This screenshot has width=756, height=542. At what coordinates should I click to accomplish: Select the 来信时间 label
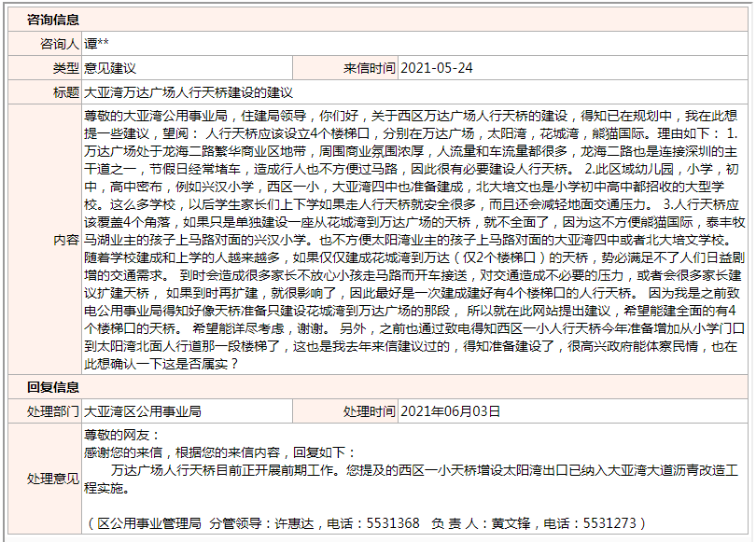(x=370, y=68)
